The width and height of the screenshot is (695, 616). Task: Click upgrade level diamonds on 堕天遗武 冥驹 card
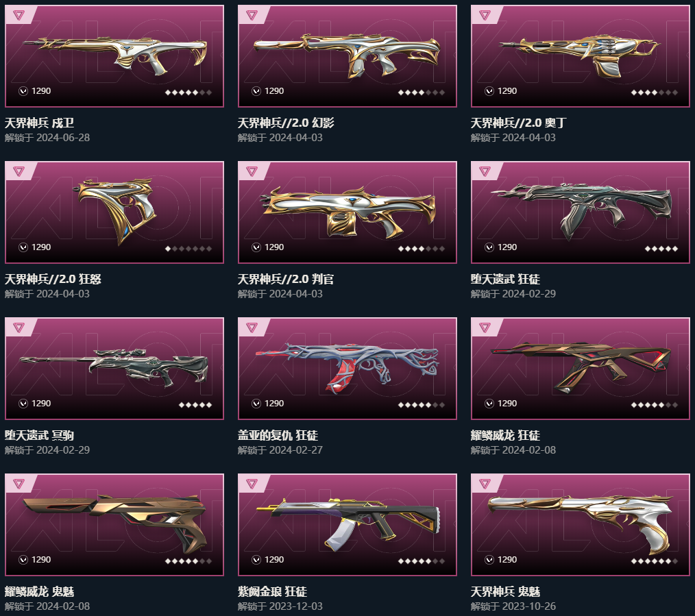point(195,404)
